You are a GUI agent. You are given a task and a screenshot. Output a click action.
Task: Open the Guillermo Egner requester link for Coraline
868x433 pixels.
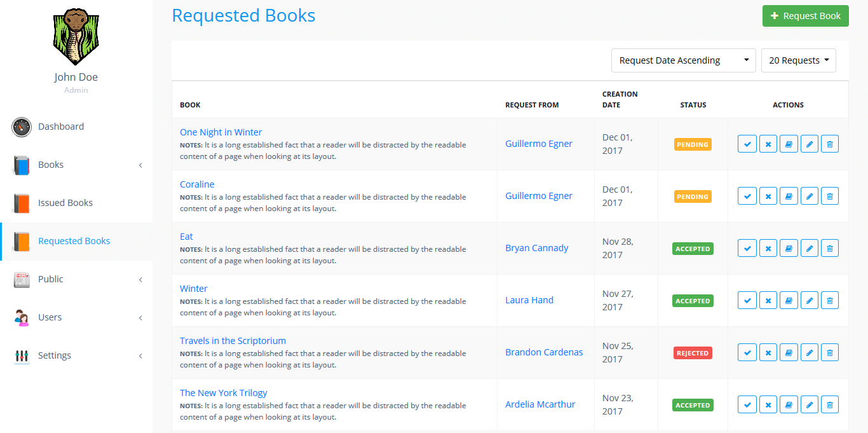click(x=539, y=196)
